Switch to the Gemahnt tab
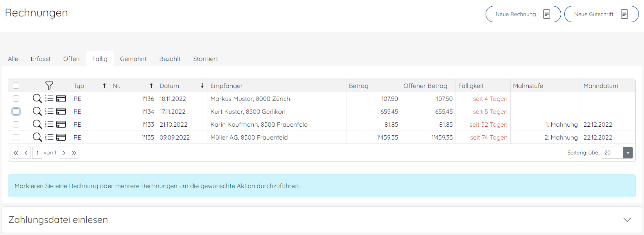 click(x=133, y=59)
